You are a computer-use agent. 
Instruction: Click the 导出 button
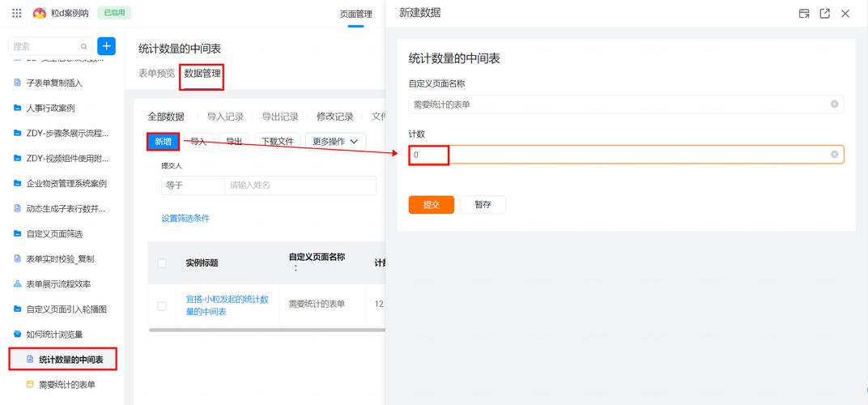click(234, 142)
